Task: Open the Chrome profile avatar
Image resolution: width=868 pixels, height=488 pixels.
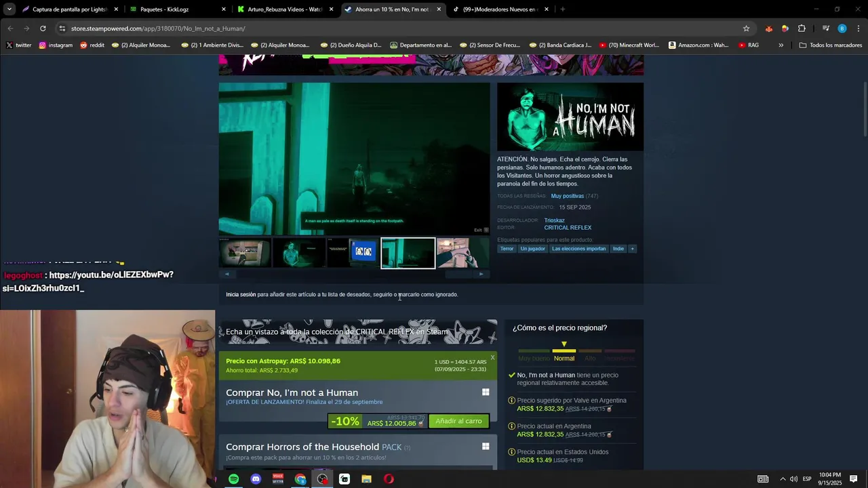Action: [x=842, y=28]
